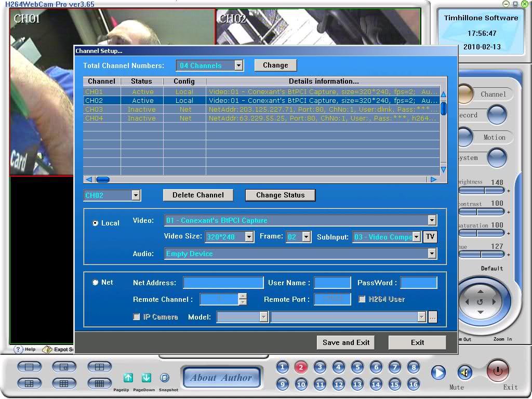Click the red power Exit icon
Image resolution: width=532 pixels, height=399 pixels.
click(498, 371)
